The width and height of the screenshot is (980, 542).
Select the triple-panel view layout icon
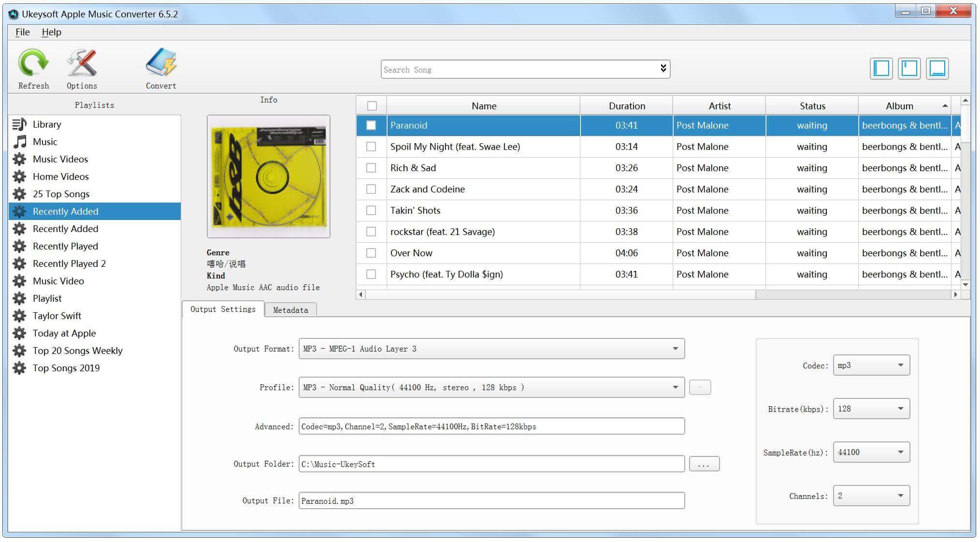pyautogui.click(x=910, y=67)
